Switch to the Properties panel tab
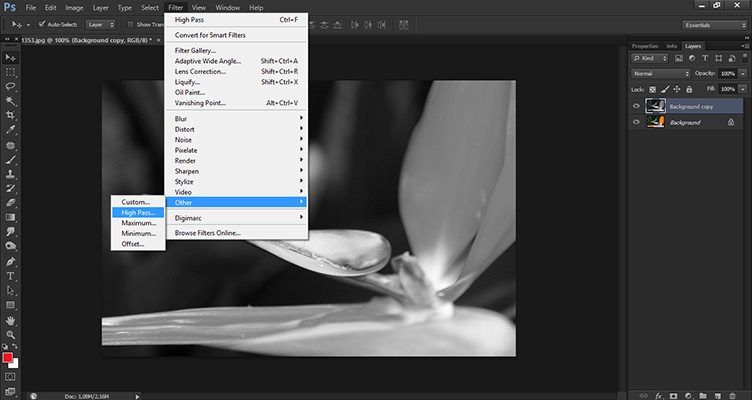Image resolution: width=752 pixels, height=400 pixels. coord(645,45)
